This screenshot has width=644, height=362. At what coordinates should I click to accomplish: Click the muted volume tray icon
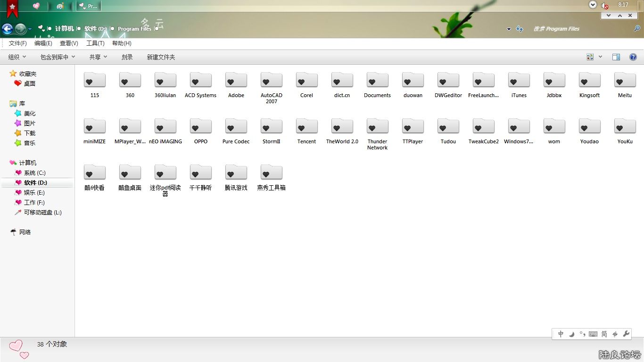pos(604,5)
